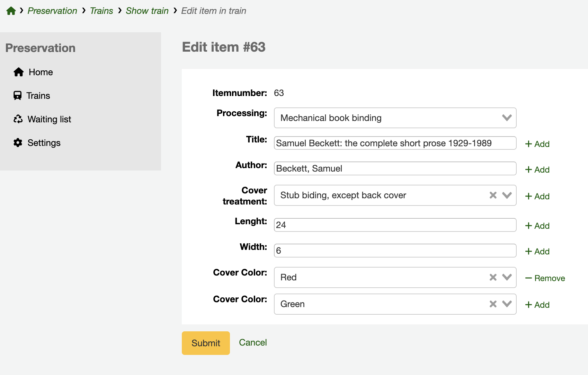Click the minus Remove icon for Red Cover Color
Viewport: 588px width, 375px height.
(529, 278)
